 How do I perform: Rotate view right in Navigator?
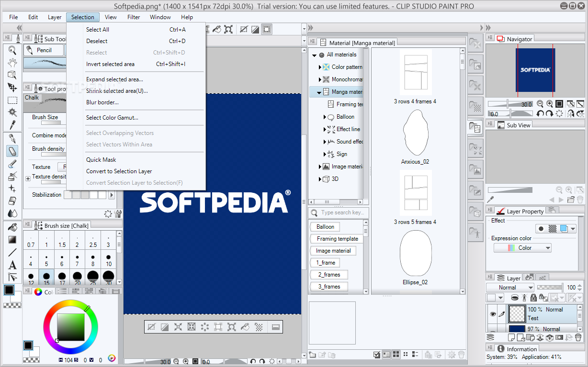tap(550, 114)
